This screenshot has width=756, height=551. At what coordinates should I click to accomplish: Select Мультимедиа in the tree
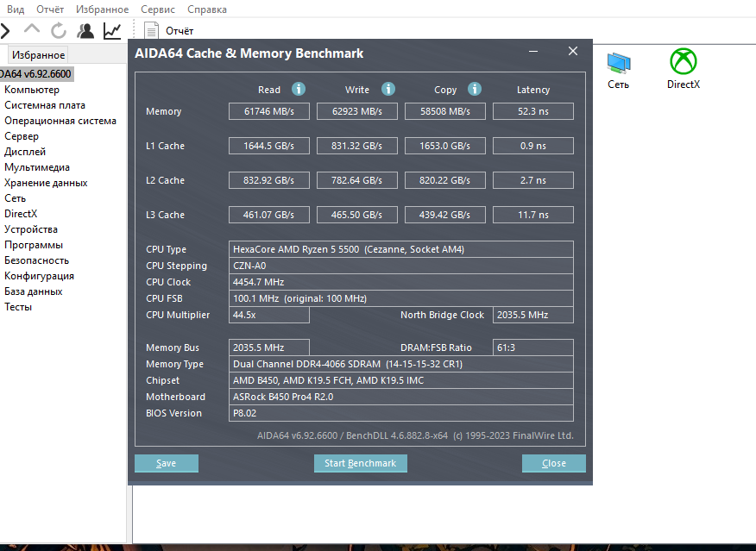[37, 167]
